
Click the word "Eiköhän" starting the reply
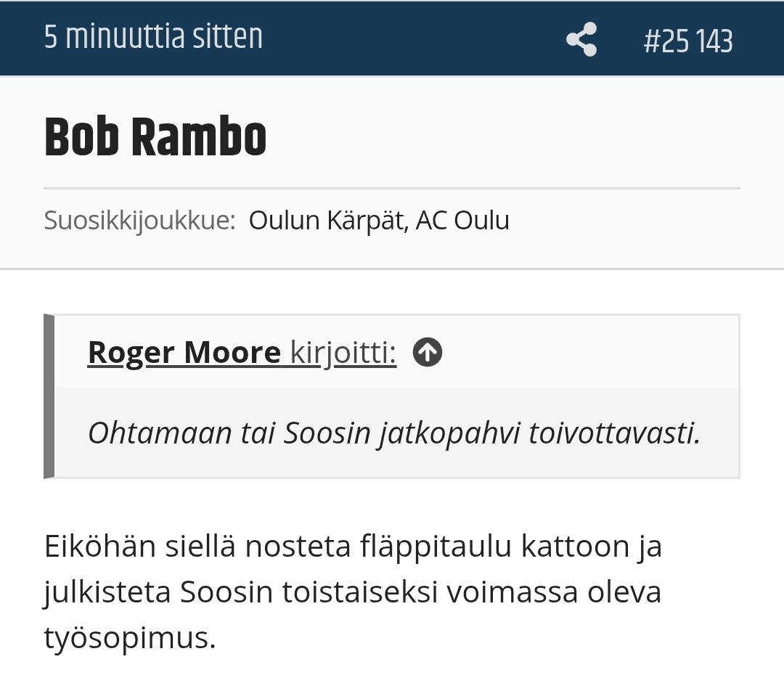click(x=100, y=546)
